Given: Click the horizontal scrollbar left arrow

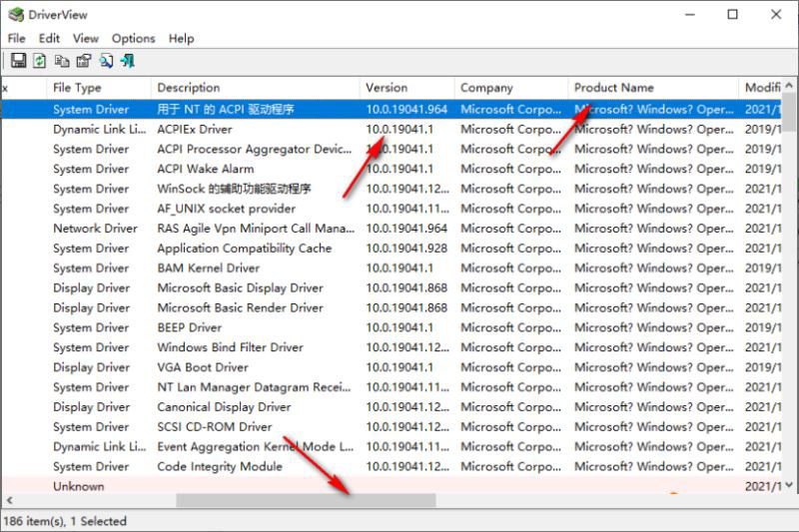Looking at the screenshot, I should 10,500.
